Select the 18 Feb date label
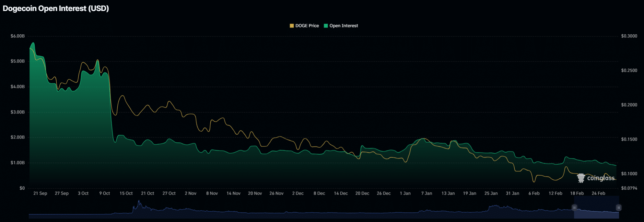The width and height of the screenshot is (644, 222). click(577, 193)
